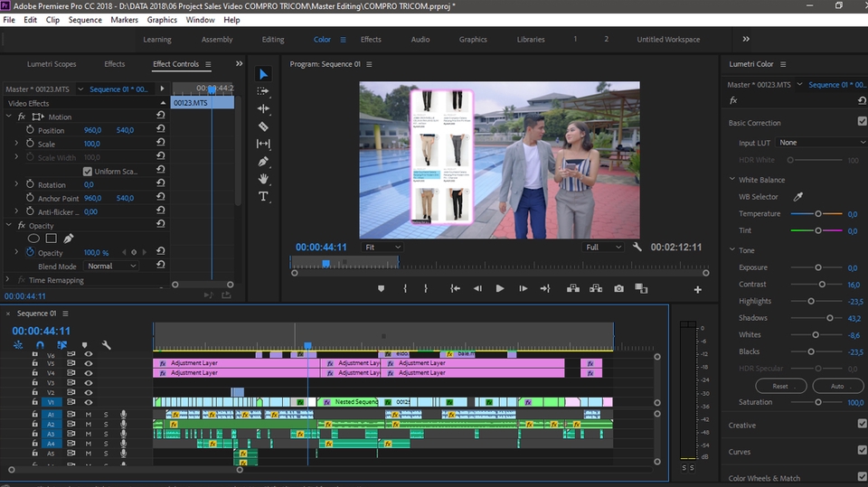
Task: Select the Ripple Edit tool
Action: pos(263,109)
